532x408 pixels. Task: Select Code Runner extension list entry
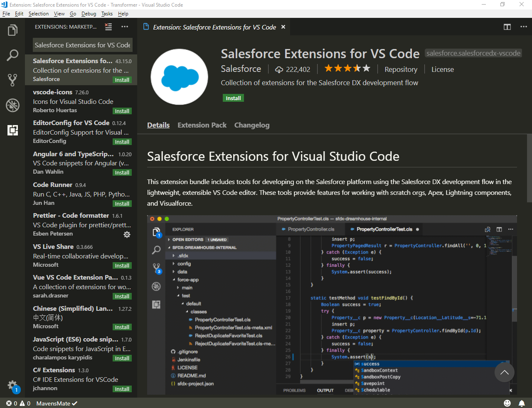81,194
